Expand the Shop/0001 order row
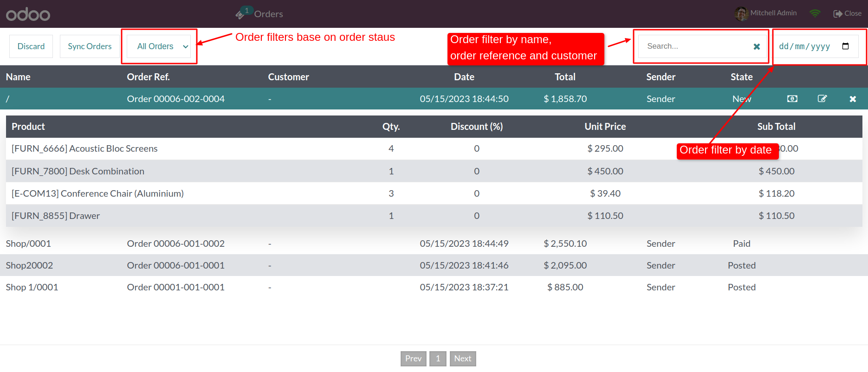868x372 pixels. (434, 244)
